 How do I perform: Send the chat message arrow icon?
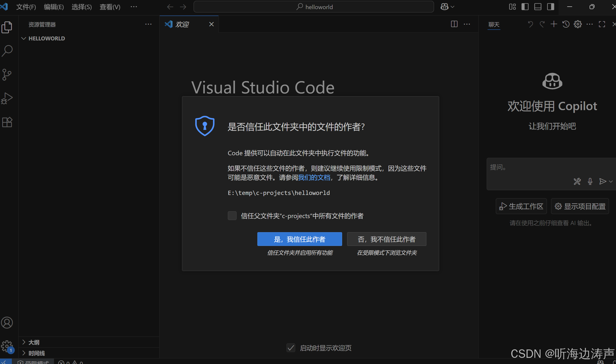pyautogui.click(x=602, y=181)
